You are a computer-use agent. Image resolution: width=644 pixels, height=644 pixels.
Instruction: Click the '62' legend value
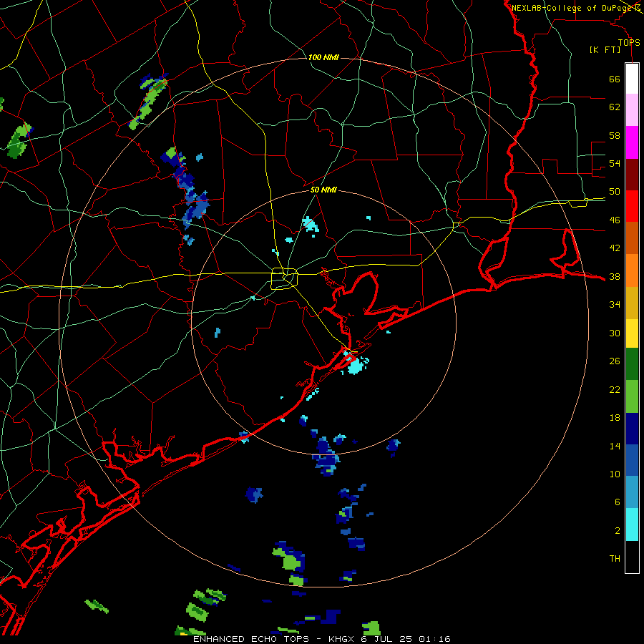click(615, 107)
